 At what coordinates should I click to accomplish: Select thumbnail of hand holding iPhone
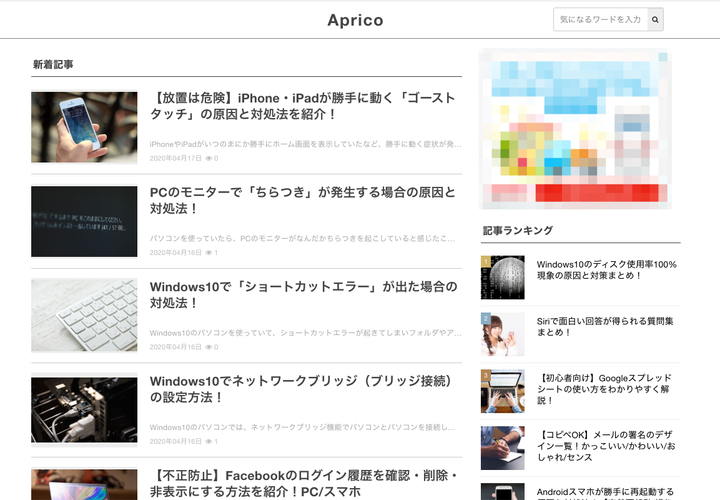pyautogui.click(x=84, y=127)
